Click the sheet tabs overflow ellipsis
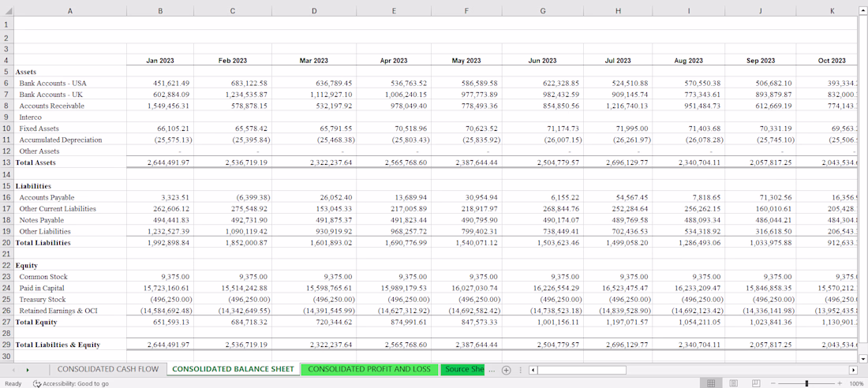Image resolution: width=868 pixels, height=388 pixels. 492,370
